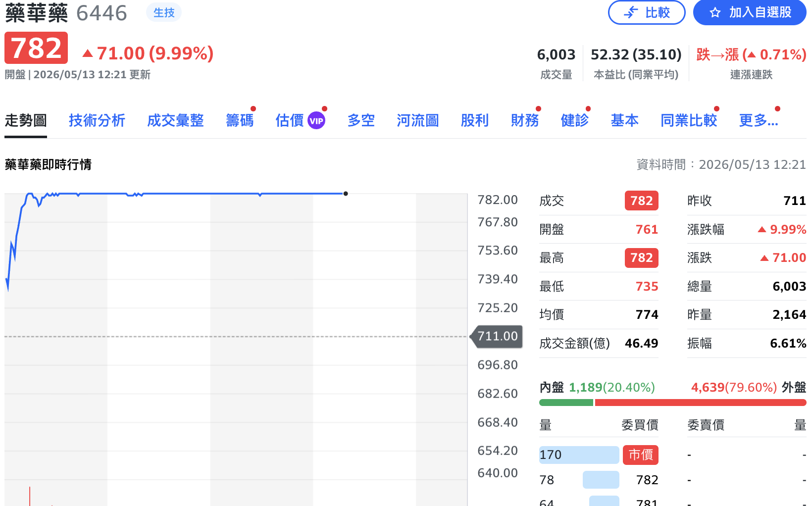Viewport: 812px width, 506px height.
Task: Click the 內盤 1,189 (20.40%) figure
Action: click(x=612, y=387)
